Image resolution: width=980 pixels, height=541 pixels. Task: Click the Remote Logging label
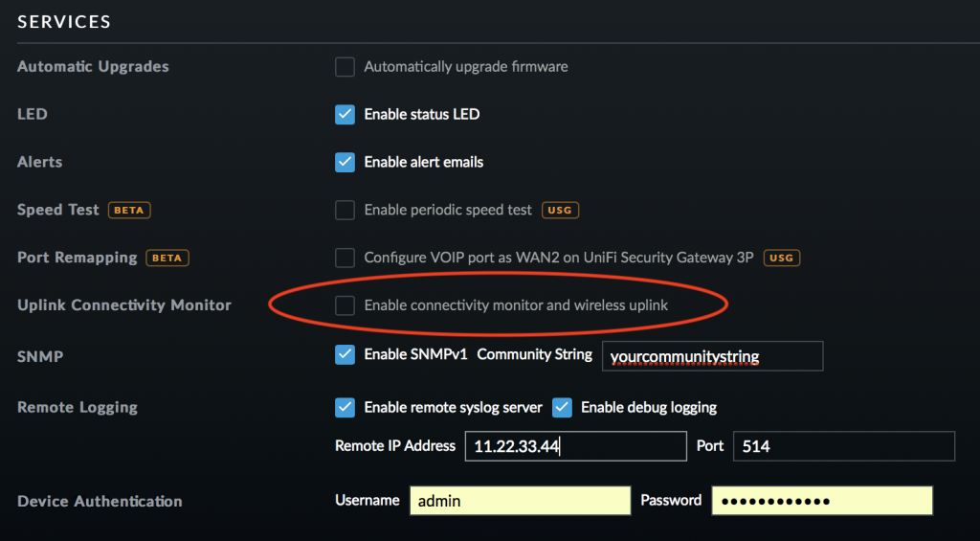[x=78, y=408]
